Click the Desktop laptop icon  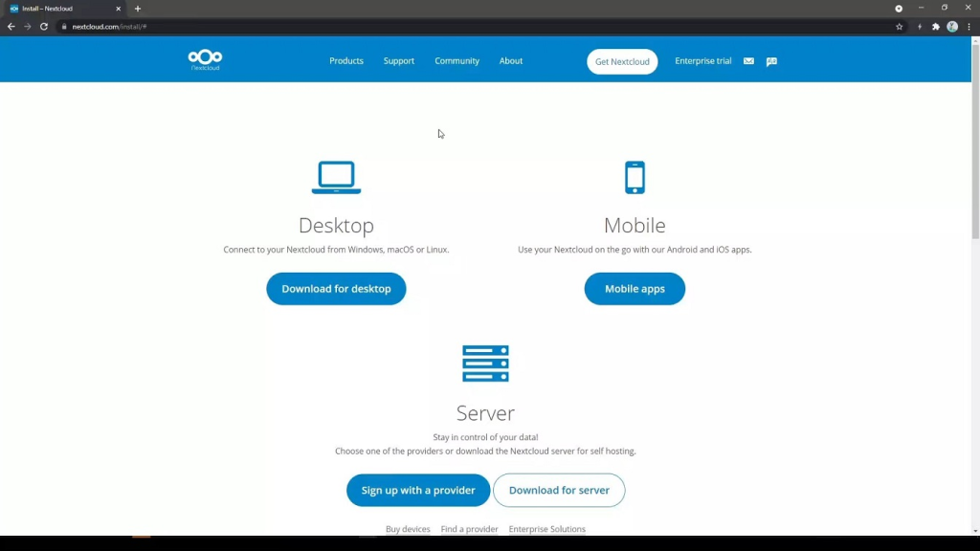336,177
